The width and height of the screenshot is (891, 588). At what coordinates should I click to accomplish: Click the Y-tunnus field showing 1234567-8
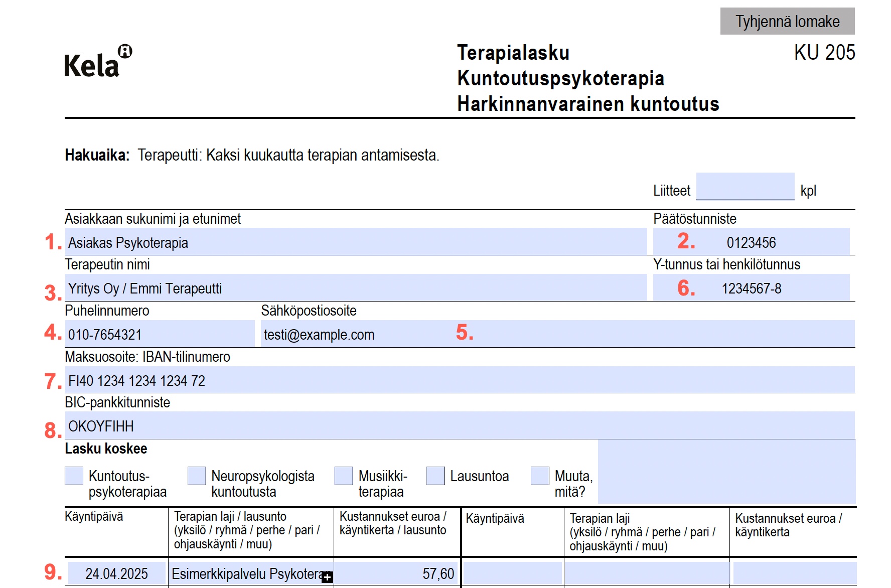tap(751, 288)
